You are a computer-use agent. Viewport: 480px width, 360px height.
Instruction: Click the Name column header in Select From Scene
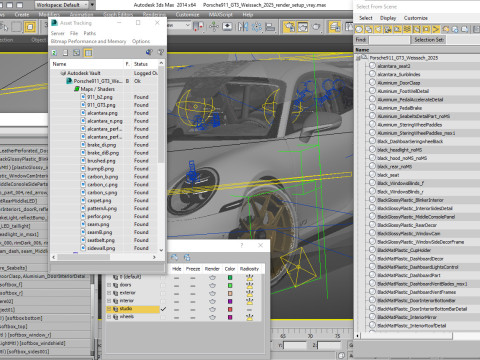(417, 50)
